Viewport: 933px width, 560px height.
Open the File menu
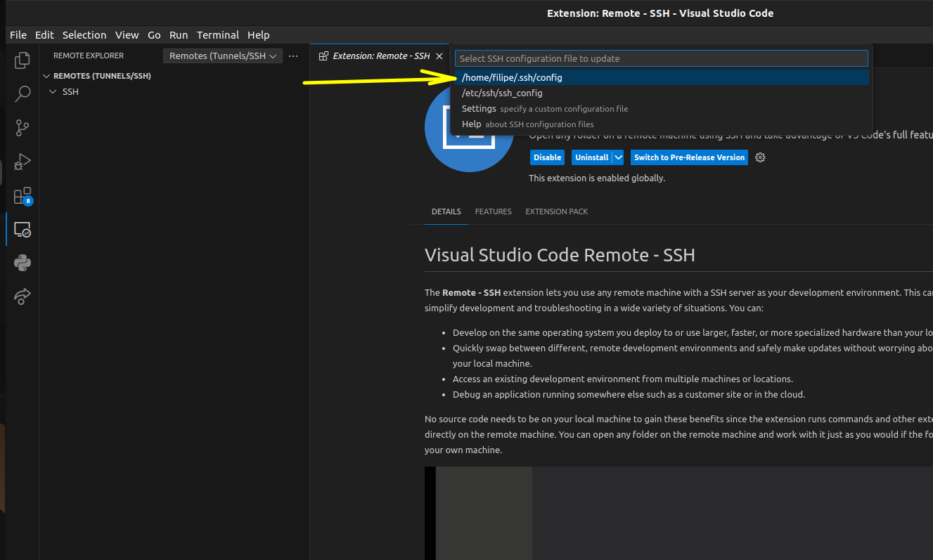(18, 34)
